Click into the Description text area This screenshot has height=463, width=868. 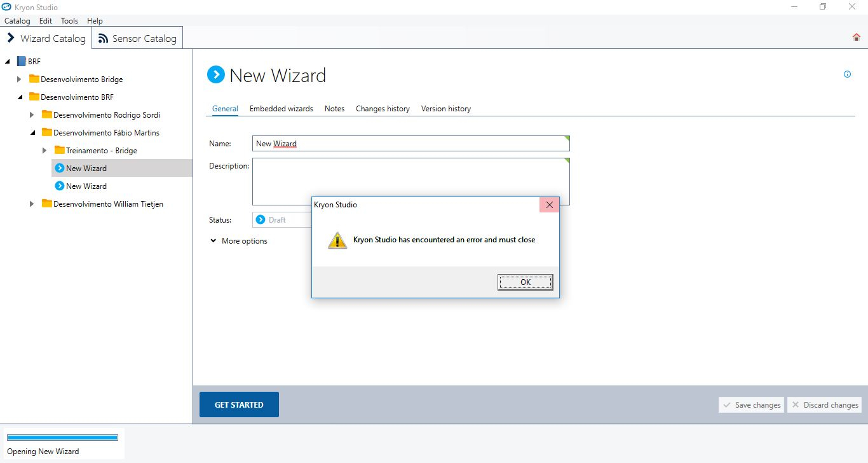411,181
